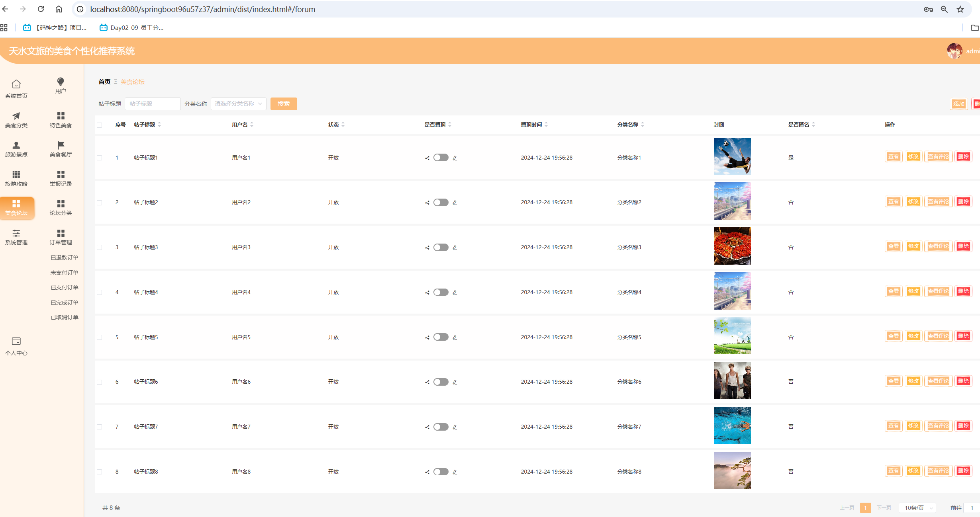This screenshot has width=980, height=517.
Task: Sort by the 帖子标题 column arrows
Action: (159, 125)
